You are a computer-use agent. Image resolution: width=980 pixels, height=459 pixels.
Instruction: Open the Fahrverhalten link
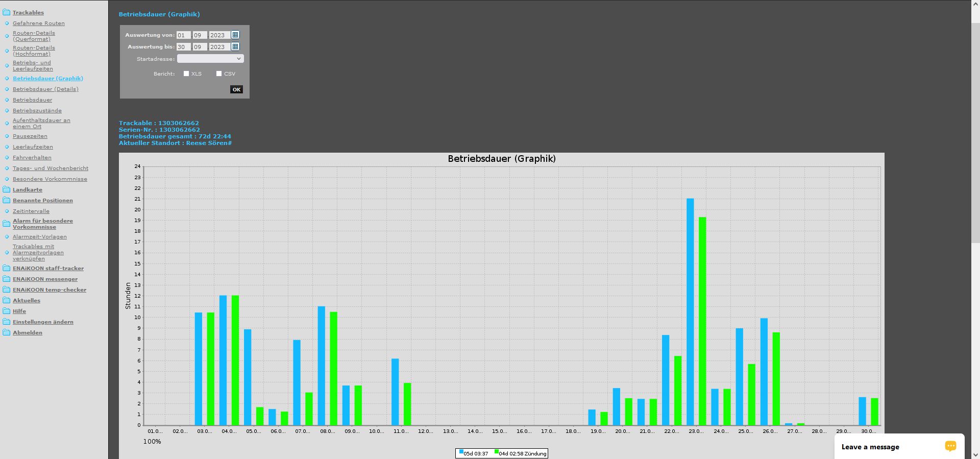coord(32,157)
